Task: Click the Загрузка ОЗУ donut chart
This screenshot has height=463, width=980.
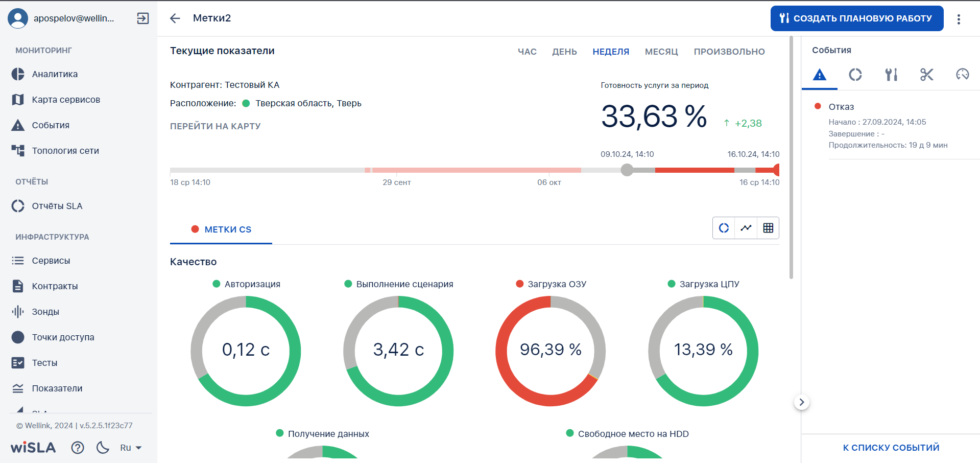Action: [x=551, y=351]
